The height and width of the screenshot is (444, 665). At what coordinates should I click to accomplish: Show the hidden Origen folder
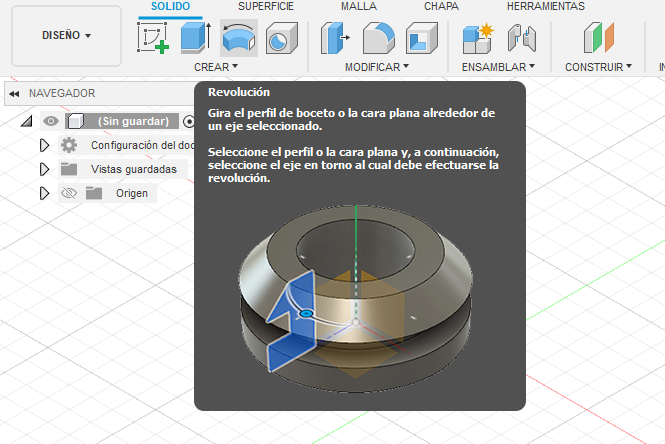69,193
